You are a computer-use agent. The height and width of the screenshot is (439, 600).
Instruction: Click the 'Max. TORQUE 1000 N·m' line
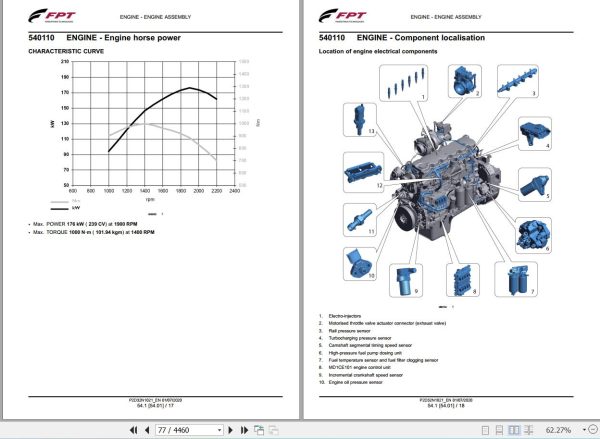[x=94, y=232]
